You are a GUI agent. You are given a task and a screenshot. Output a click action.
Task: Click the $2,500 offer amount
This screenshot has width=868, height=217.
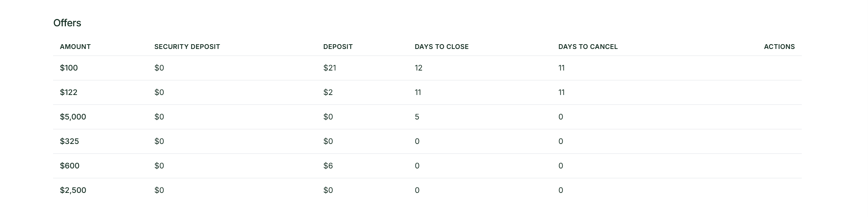click(73, 190)
